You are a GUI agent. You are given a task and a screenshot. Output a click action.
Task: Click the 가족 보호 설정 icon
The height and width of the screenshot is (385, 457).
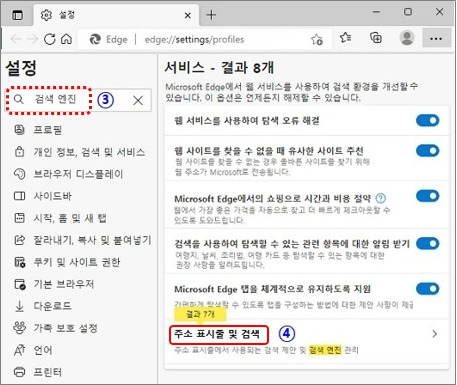pyautogui.click(x=20, y=328)
